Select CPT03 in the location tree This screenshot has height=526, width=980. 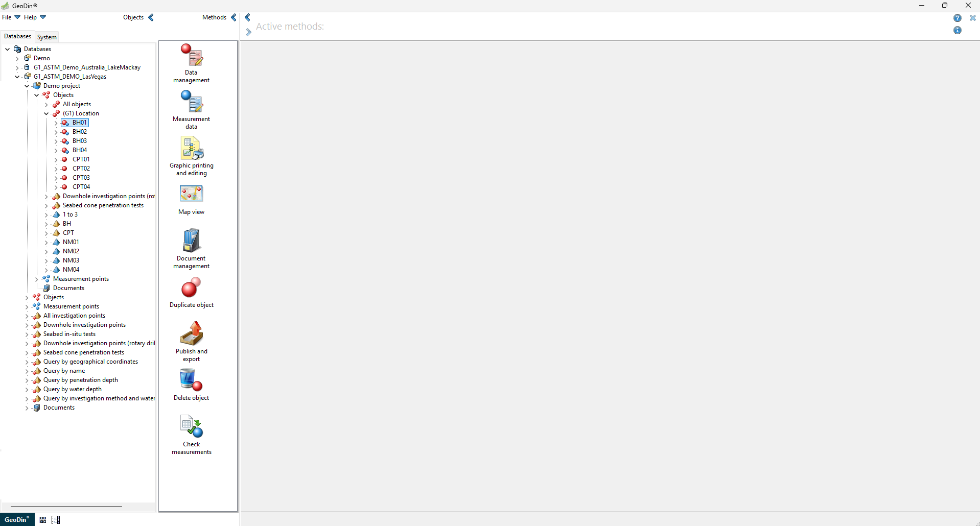click(x=81, y=178)
